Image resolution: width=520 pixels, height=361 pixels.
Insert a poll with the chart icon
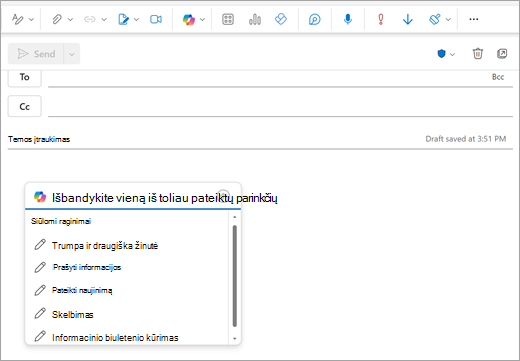[x=255, y=19]
